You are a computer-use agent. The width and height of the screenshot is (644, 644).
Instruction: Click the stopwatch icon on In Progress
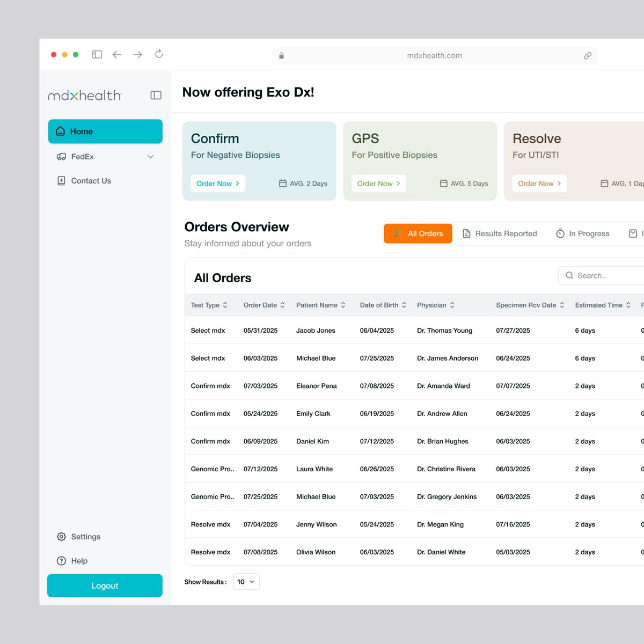[x=560, y=233]
